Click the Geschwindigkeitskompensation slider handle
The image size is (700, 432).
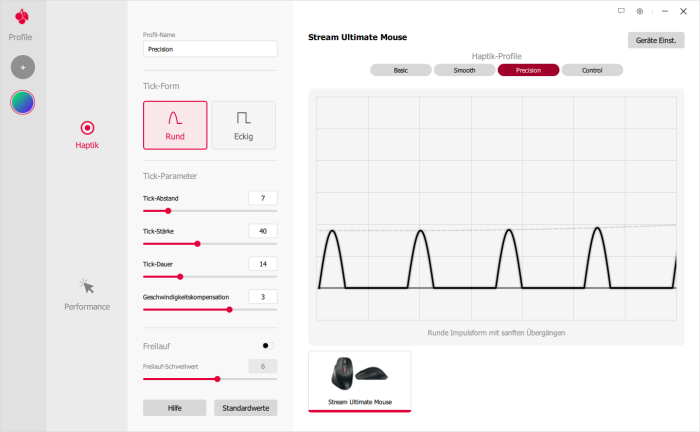(230, 309)
